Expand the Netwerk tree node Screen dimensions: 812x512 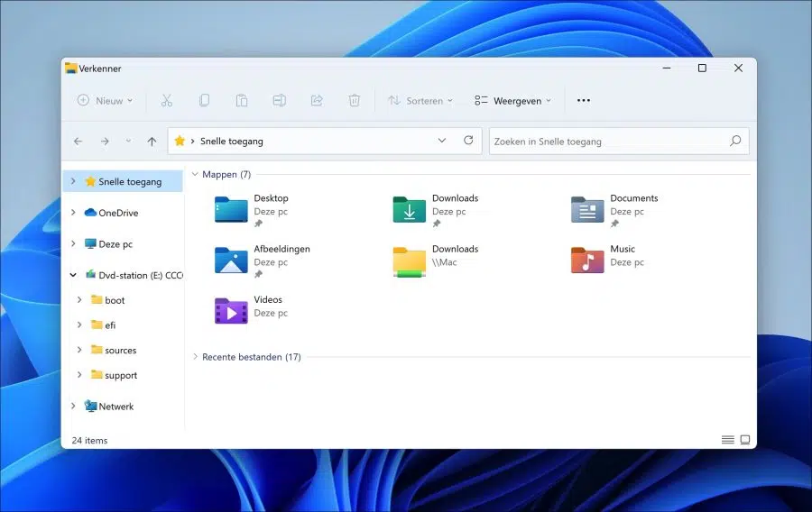(x=73, y=406)
